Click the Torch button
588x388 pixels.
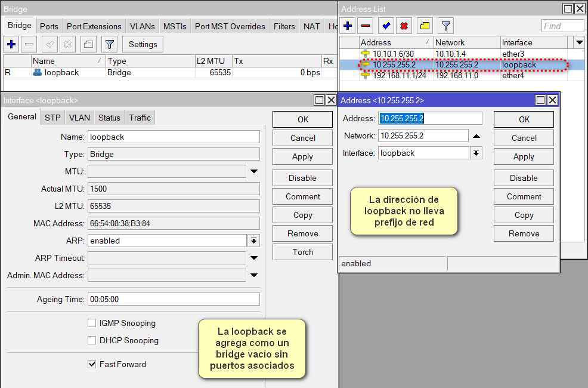(302, 252)
